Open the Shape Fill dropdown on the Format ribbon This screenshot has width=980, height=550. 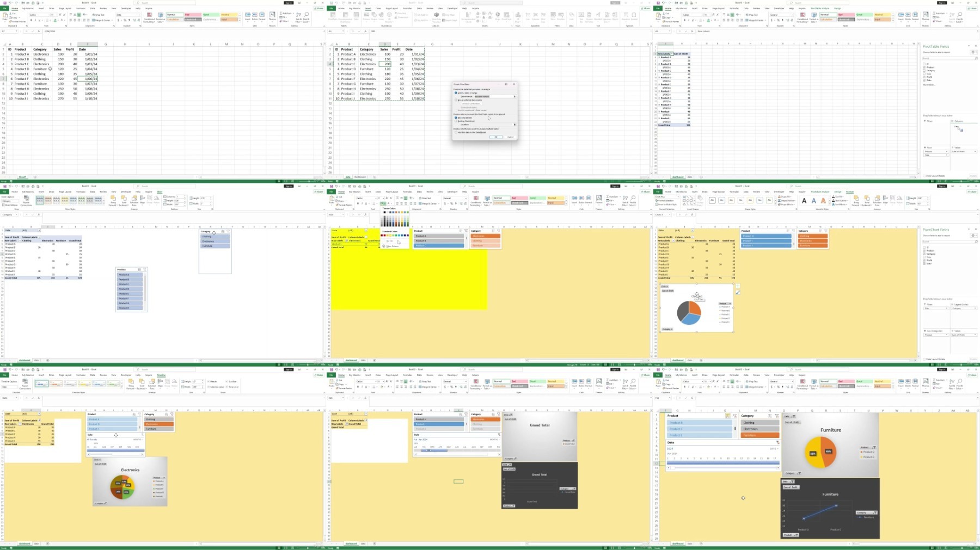point(785,197)
